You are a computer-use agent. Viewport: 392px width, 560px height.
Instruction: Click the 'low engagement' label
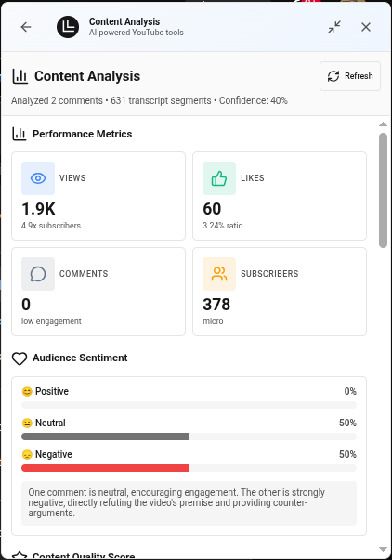pos(51,321)
